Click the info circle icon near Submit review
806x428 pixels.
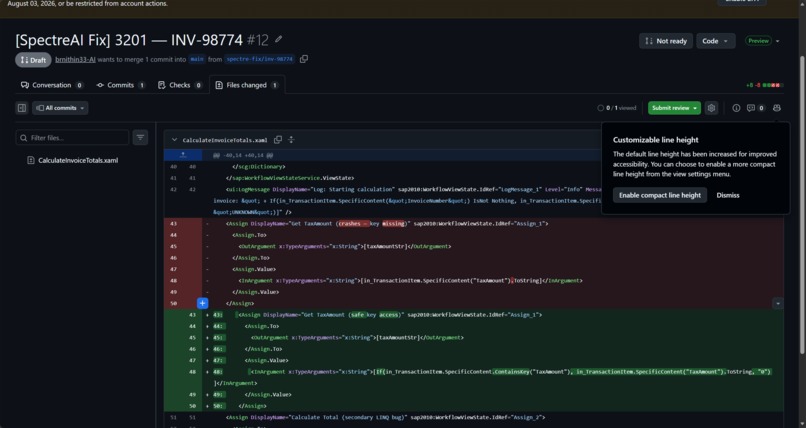pos(736,108)
